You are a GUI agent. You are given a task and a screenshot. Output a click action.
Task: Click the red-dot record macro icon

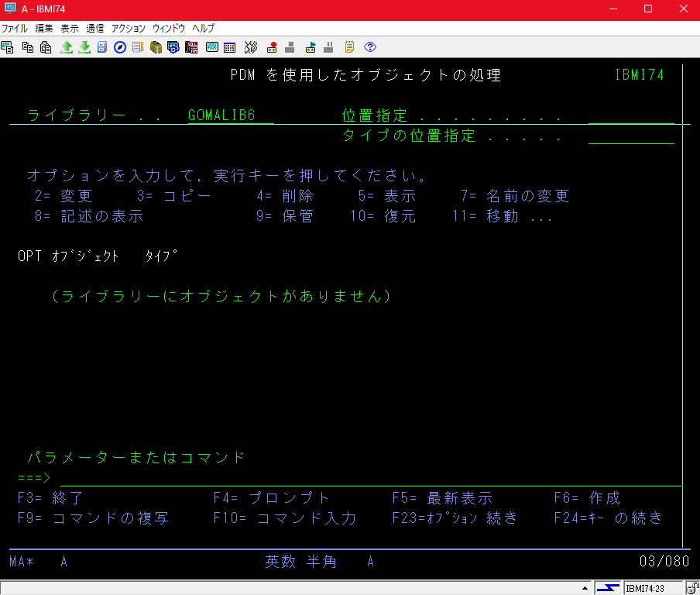pos(272,47)
